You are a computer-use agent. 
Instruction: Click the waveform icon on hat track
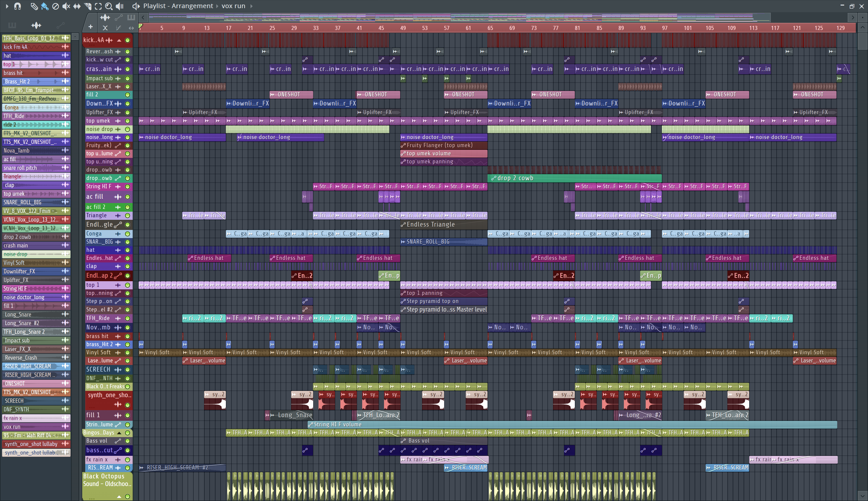(x=118, y=250)
